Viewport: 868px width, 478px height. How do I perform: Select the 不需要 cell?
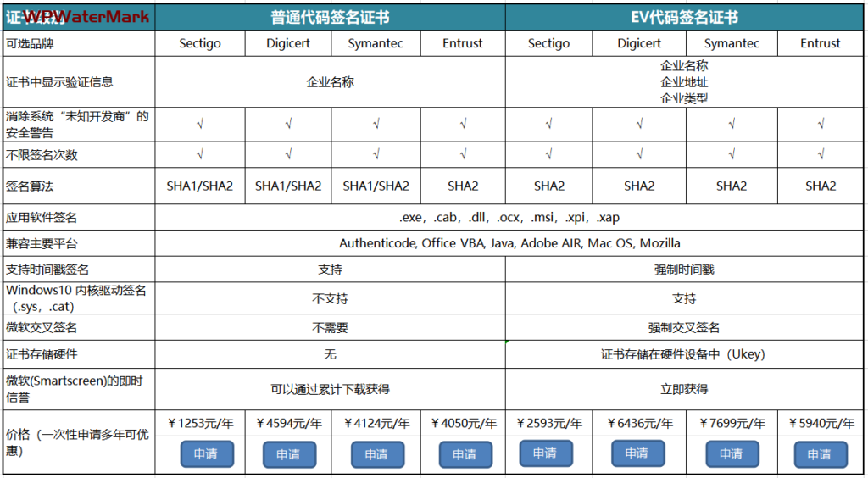coord(330,327)
